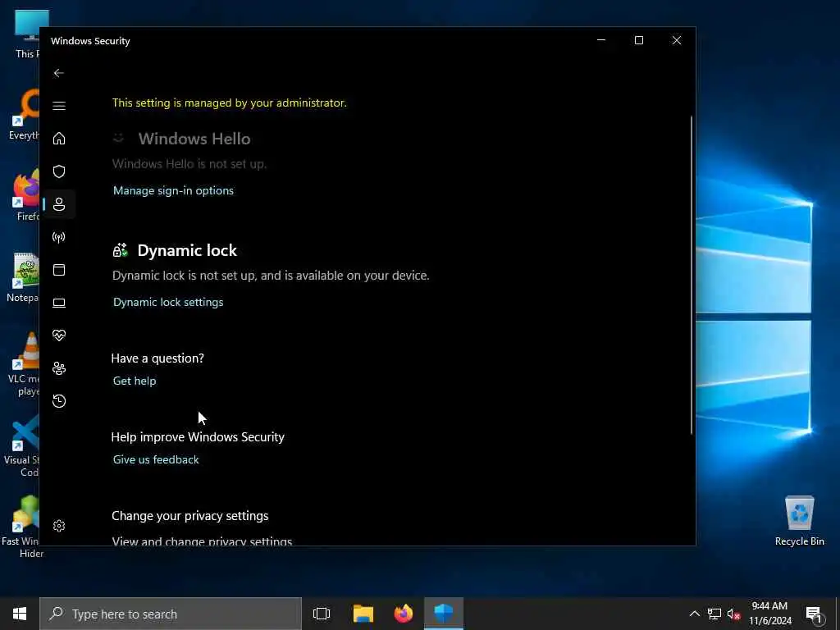Show hidden system tray icons
The width and height of the screenshot is (840, 630).
click(694, 614)
